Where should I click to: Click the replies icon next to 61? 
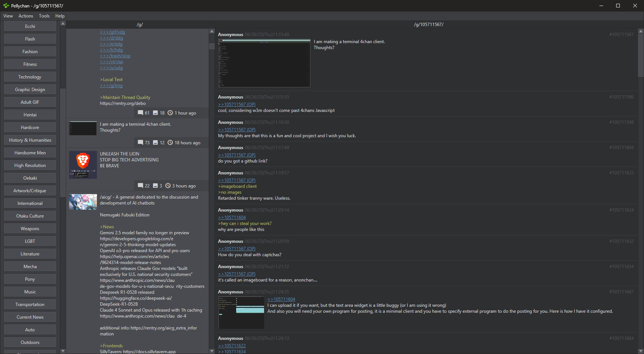tap(140, 113)
